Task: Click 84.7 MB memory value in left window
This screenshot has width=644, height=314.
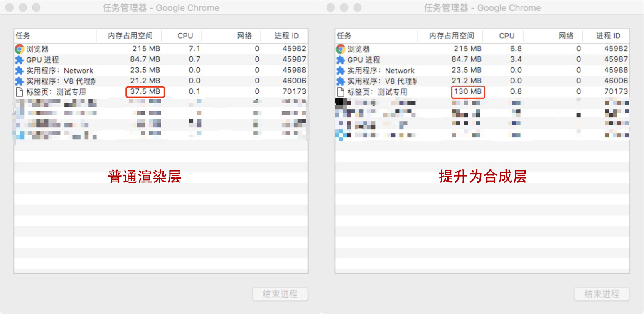Action: point(145,59)
